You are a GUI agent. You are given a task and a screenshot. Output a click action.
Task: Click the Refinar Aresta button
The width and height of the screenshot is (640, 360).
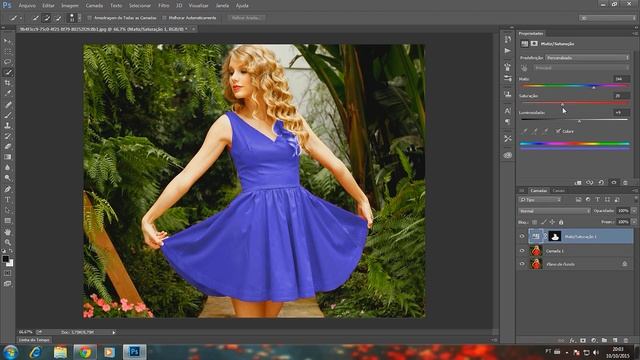click(x=246, y=18)
